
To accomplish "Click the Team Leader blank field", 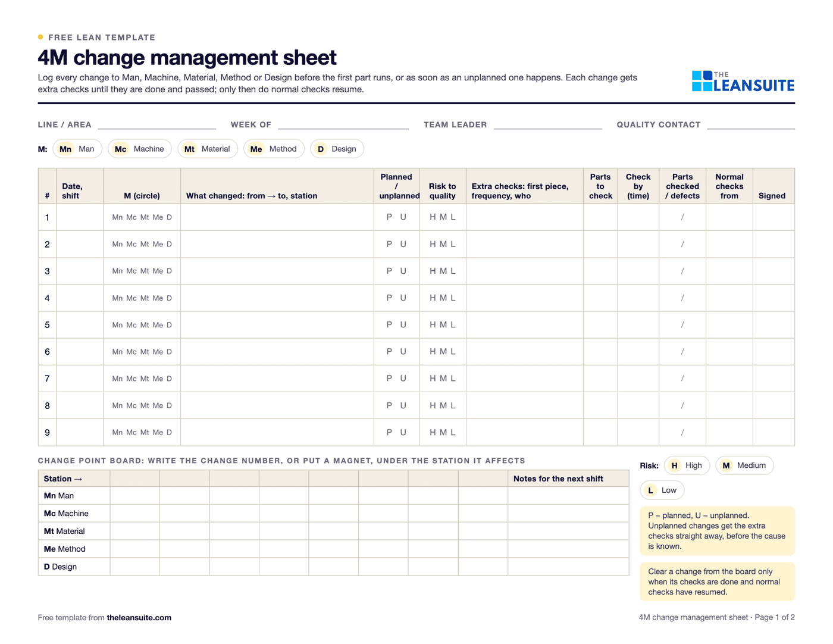I will tap(548, 124).
